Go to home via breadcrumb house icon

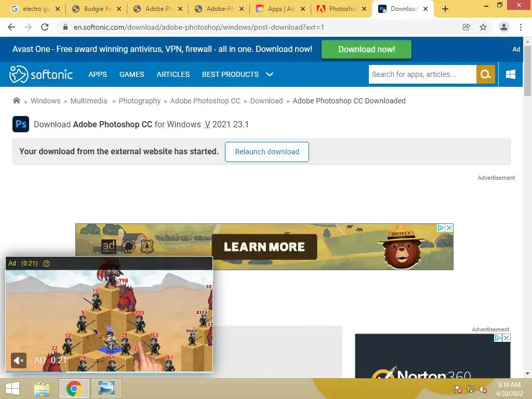[x=16, y=100]
